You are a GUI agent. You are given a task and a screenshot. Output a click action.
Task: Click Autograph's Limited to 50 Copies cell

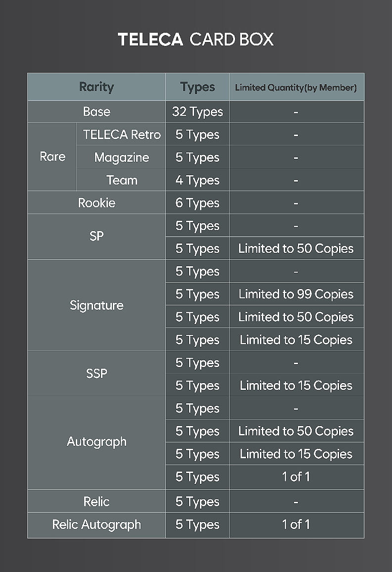[296, 431]
